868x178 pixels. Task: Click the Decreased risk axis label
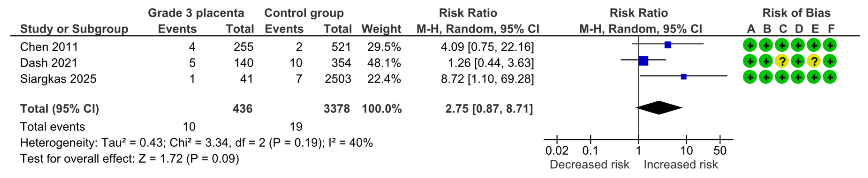coord(589,165)
